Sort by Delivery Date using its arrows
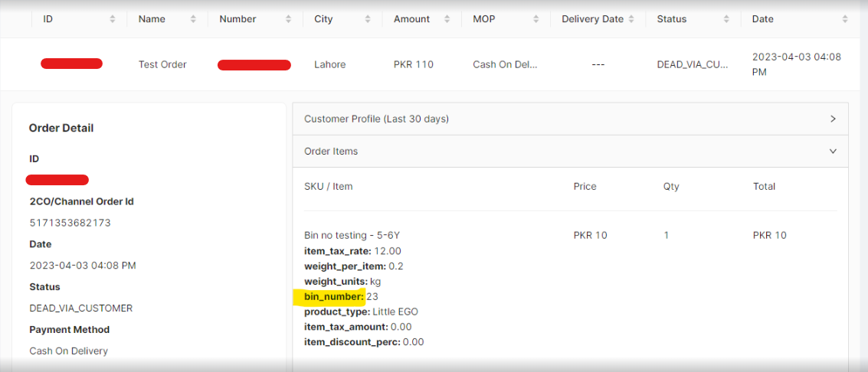Image resolution: width=868 pixels, height=372 pixels. tap(631, 19)
